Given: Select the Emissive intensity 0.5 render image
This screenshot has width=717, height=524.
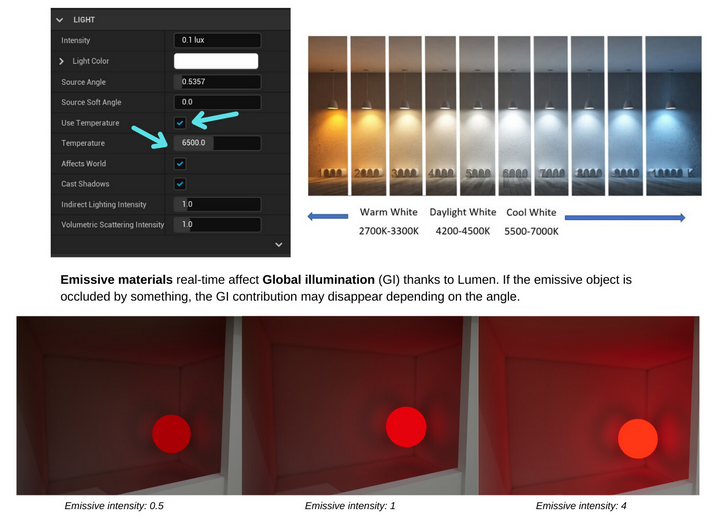Looking at the screenshot, I should pos(128,405).
